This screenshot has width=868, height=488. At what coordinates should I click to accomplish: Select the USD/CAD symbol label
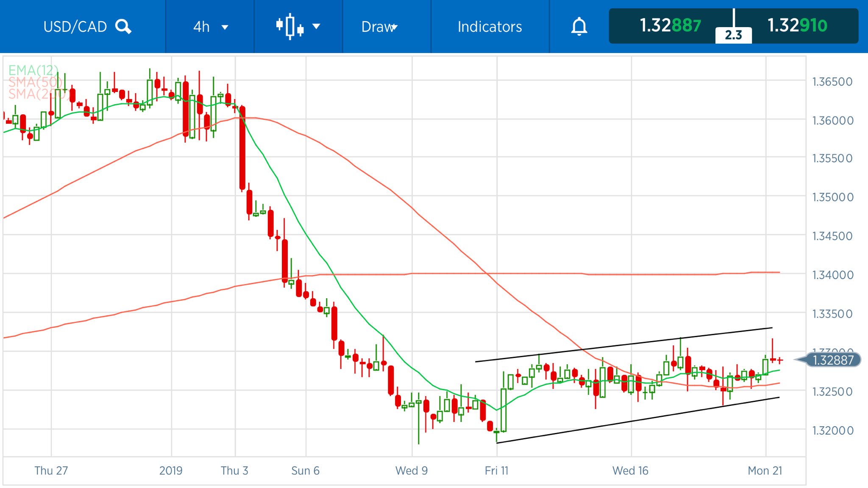click(75, 27)
